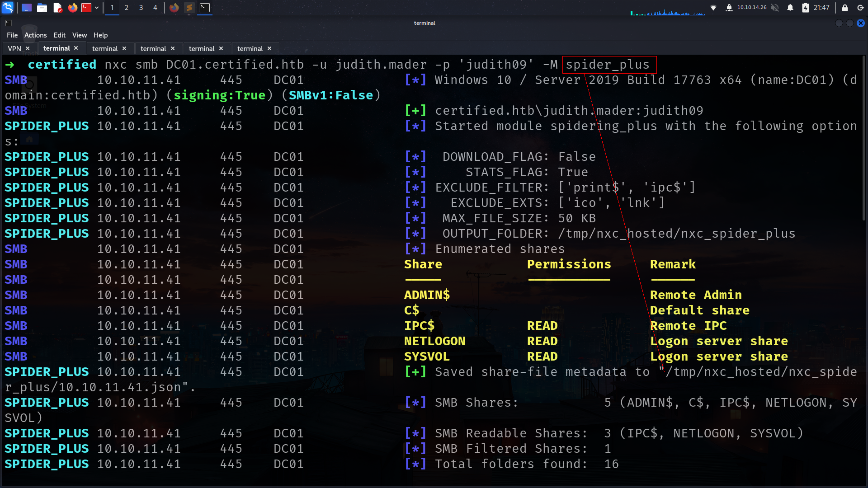Open the Help menu
The width and height of the screenshot is (868, 488).
click(x=100, y=35)
